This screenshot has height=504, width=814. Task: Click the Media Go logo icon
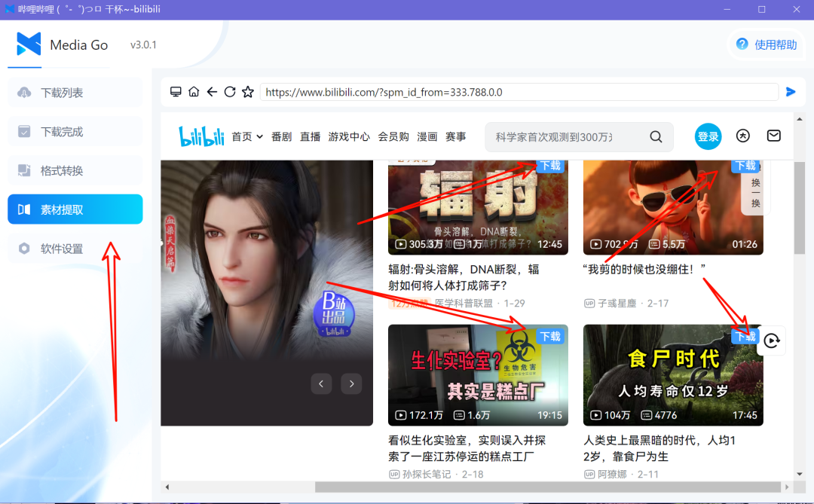tap(29, 44)
